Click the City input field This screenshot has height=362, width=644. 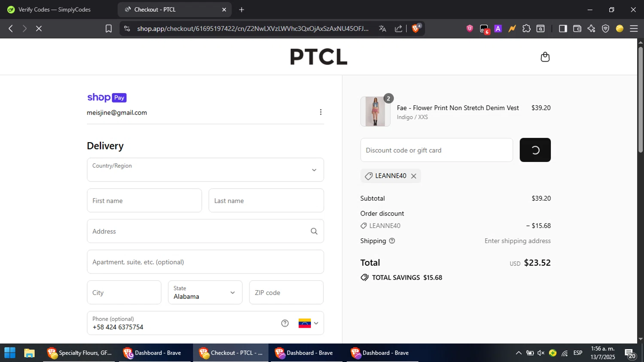[124, 292]
